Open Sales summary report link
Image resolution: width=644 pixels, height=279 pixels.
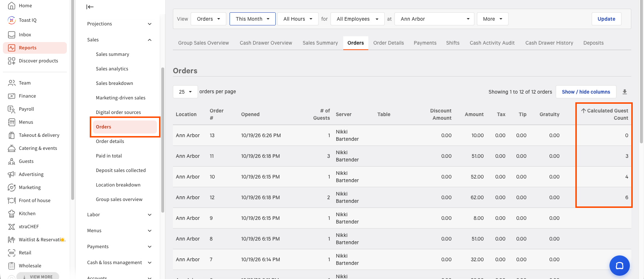(x=113, y=54)
